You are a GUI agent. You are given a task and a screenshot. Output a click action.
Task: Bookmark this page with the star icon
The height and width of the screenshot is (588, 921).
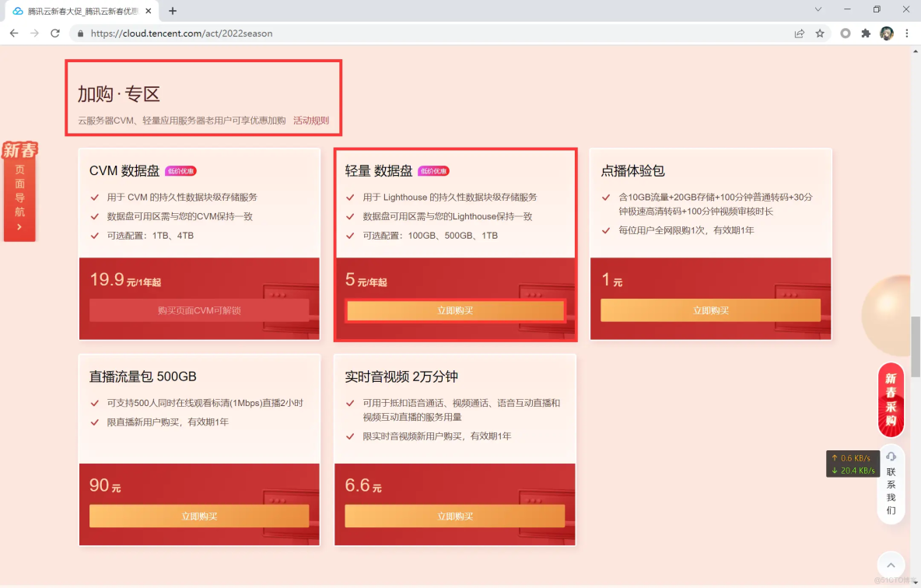pyautogui.click(x=821, y=33)
